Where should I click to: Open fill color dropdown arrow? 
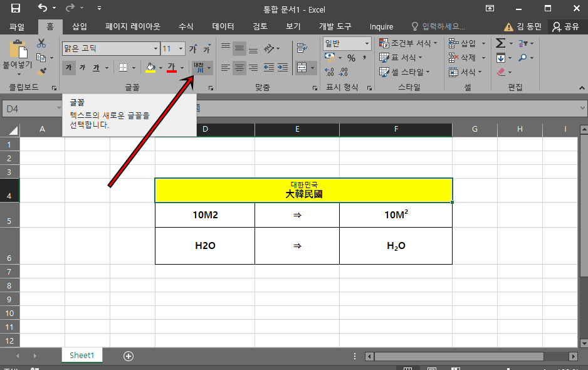click(160, 68)
